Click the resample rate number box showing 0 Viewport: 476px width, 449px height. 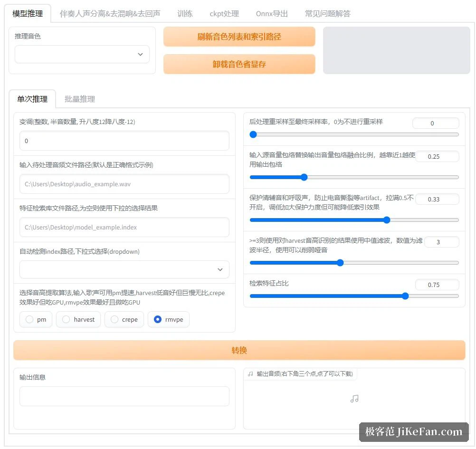coord(436,123)
